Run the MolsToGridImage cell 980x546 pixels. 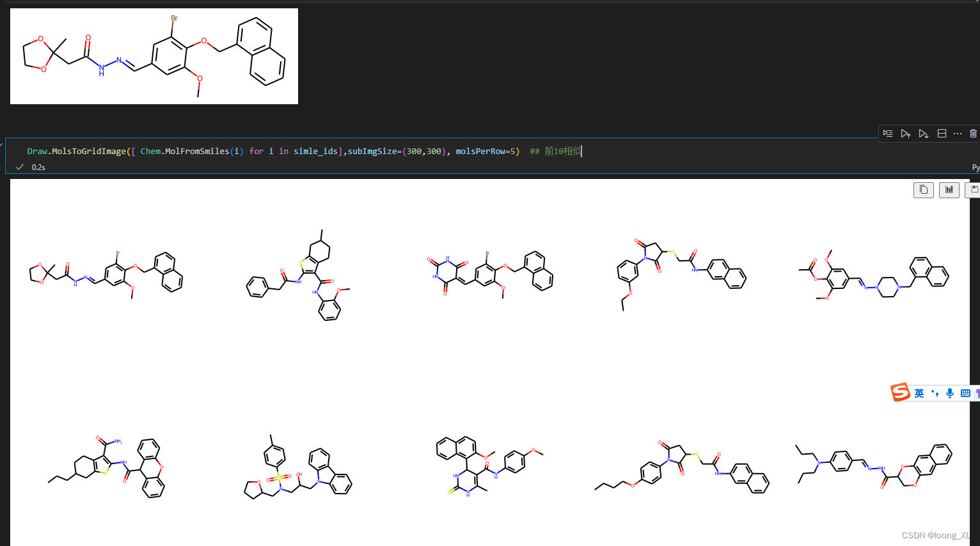(x=888, y=133)
